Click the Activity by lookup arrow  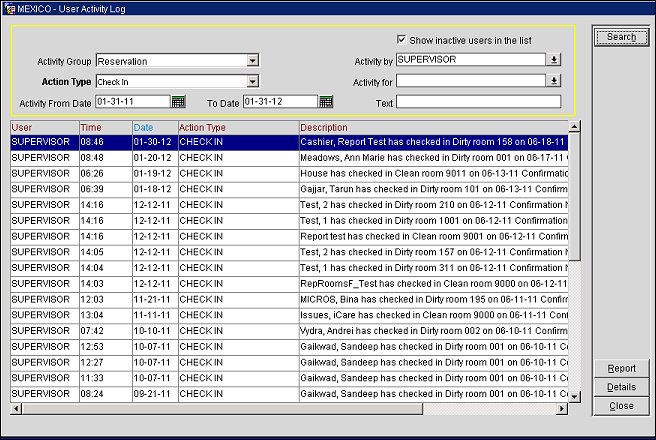pyautogui.click(x=554, y=60)
